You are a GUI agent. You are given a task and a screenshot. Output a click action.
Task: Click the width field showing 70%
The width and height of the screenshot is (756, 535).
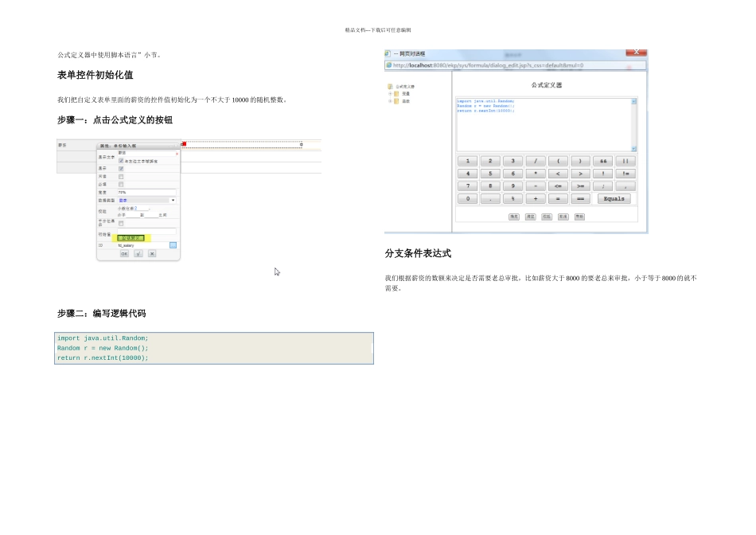[x=147, y=193]
